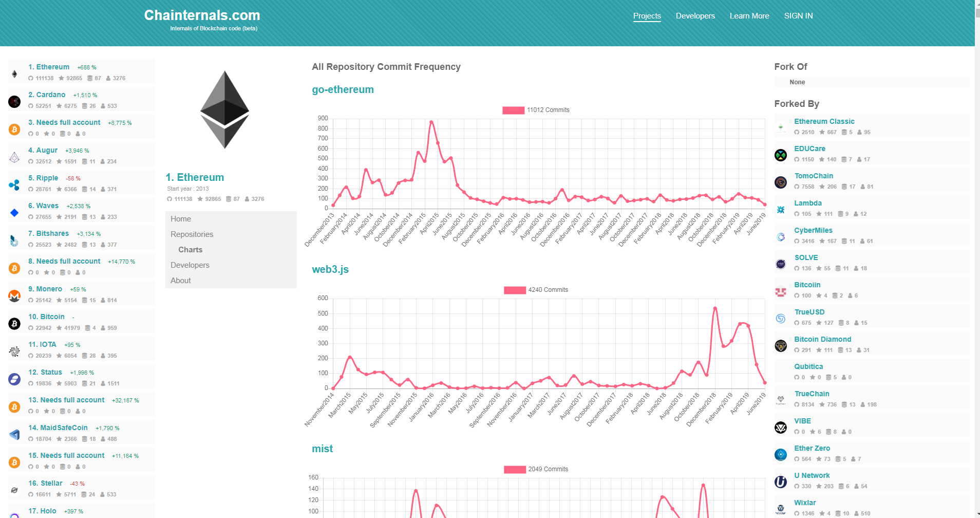
Task: Click SIGN IN in the header
Action: (x=798, y=16)
